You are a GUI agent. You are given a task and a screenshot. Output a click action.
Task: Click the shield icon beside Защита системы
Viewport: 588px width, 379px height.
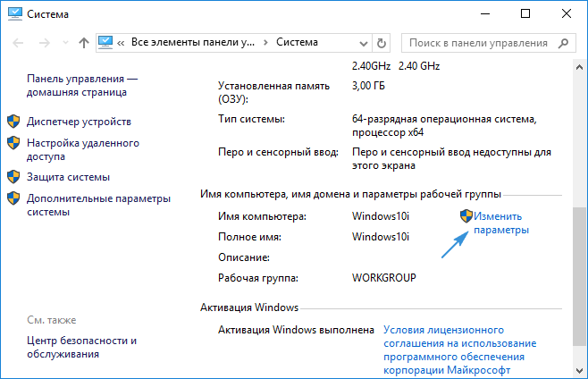coord(13,176)
